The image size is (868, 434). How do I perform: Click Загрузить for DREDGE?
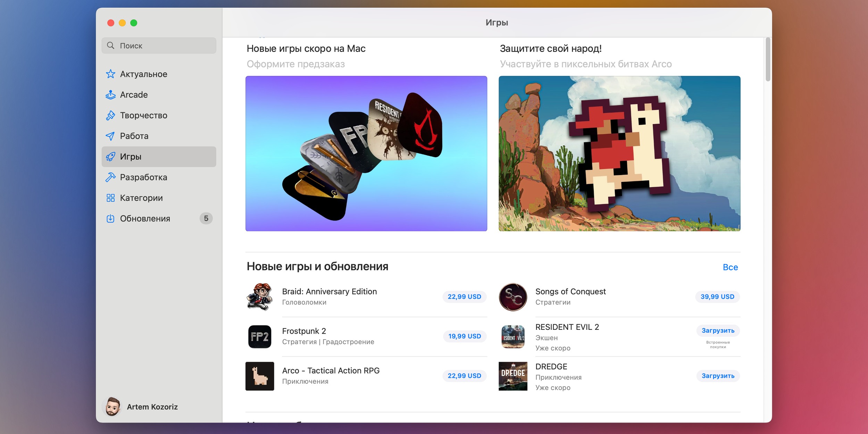point(718,376)
